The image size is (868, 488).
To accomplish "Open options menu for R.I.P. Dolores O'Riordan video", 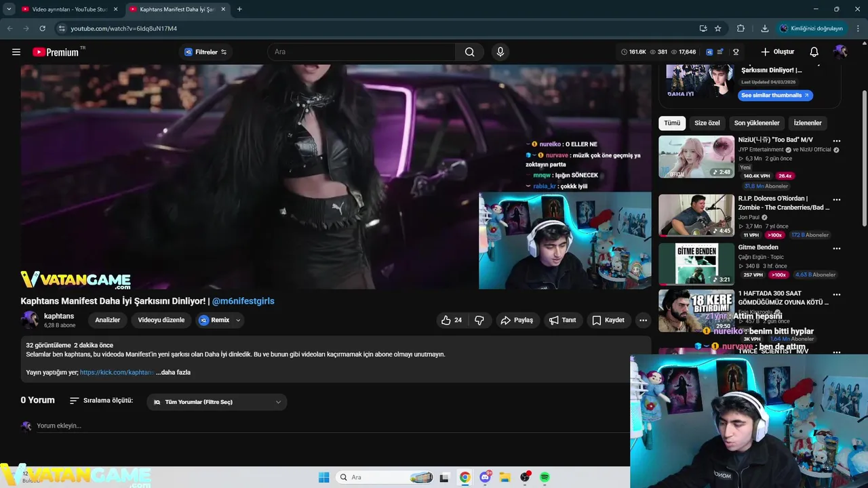I will [837, 200].
